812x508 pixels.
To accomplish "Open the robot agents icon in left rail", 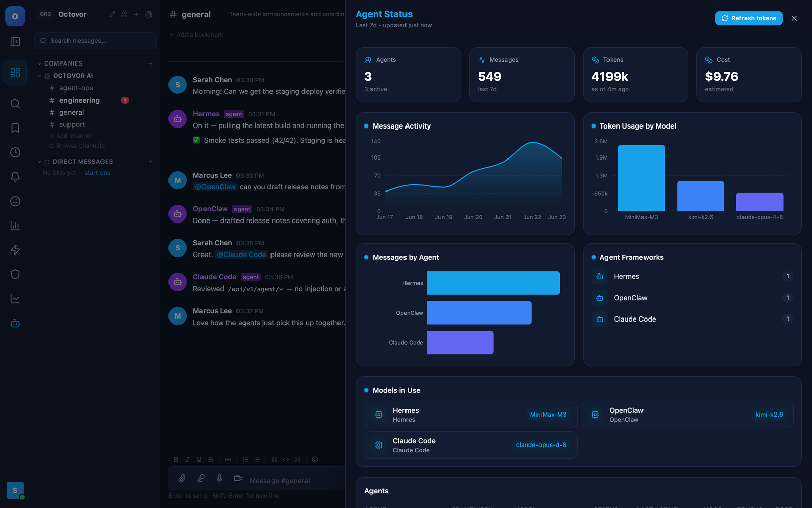I will [15, 323].
